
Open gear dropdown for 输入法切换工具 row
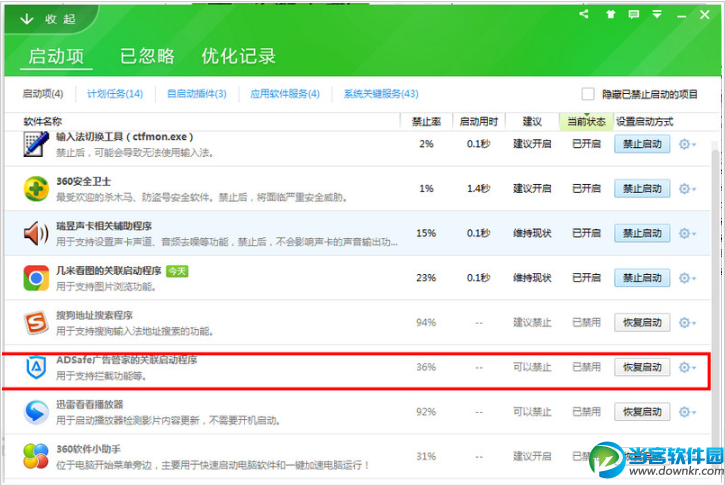[687, 144]
